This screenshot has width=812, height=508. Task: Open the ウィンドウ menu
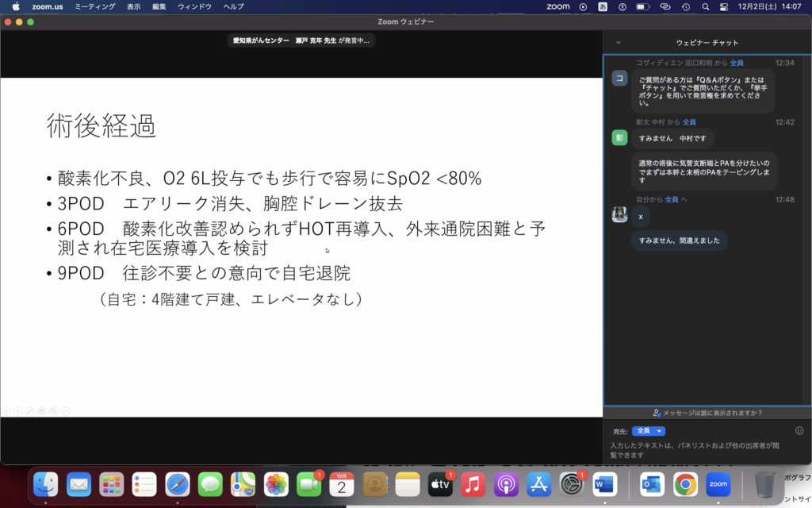(194, 6)
